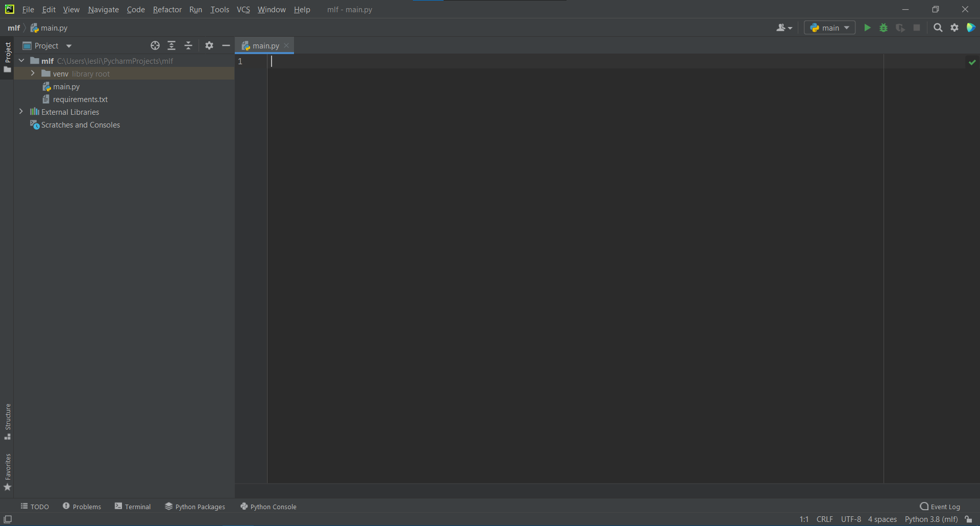
Task: Open the Code menu
Action: pos(136,10)
